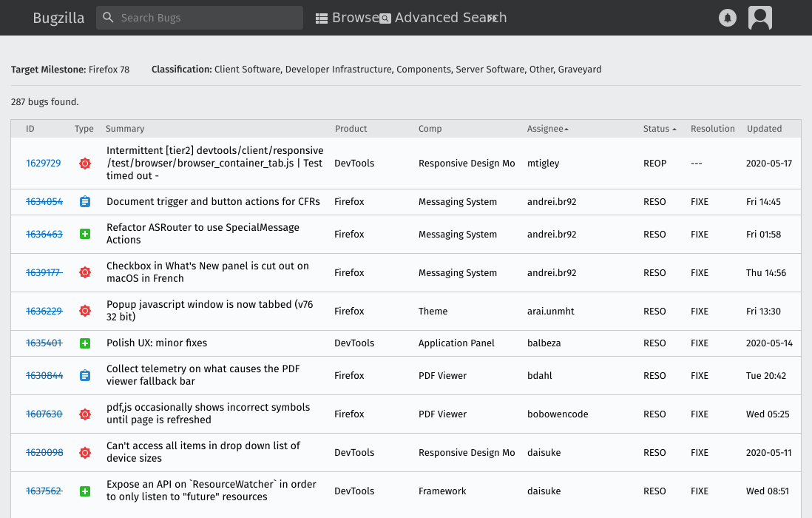
Task: Sort by Product column
Action: (x=351, y=129)
